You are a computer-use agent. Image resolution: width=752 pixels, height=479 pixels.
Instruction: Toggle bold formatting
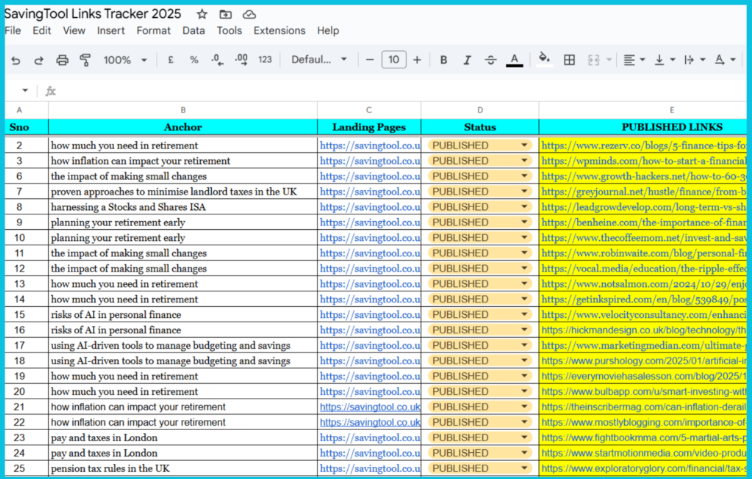(x=443, y=60)
